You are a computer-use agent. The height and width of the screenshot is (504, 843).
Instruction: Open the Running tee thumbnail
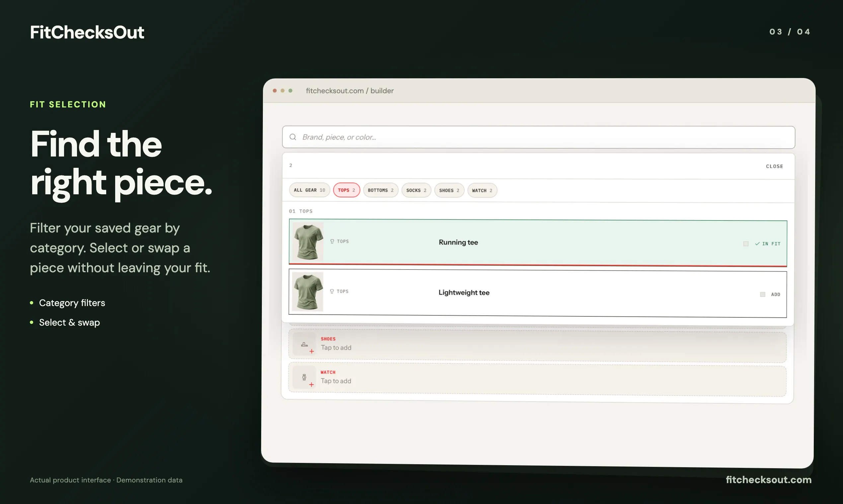point(308,241)
